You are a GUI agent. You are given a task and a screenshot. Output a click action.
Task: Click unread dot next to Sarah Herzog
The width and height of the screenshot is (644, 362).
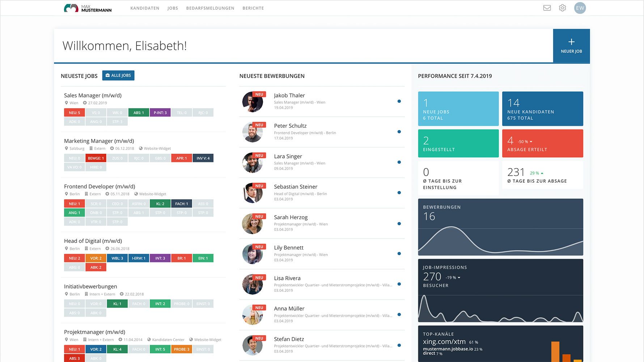399,223
